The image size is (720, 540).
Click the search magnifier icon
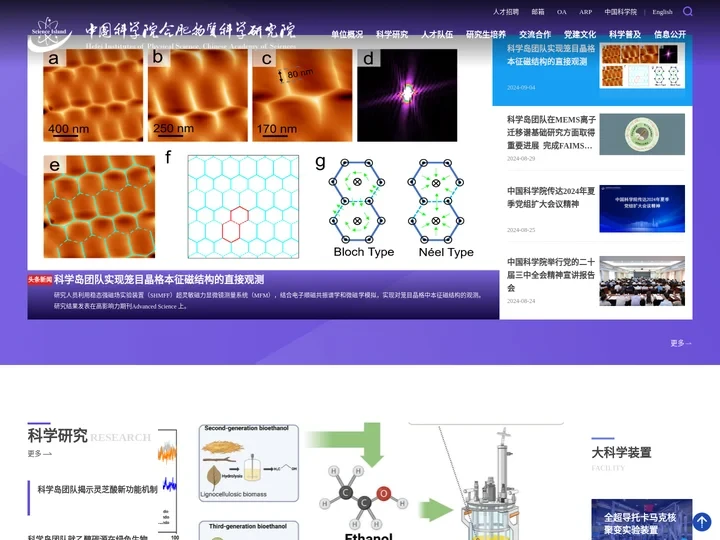click(x=687, y=11)
